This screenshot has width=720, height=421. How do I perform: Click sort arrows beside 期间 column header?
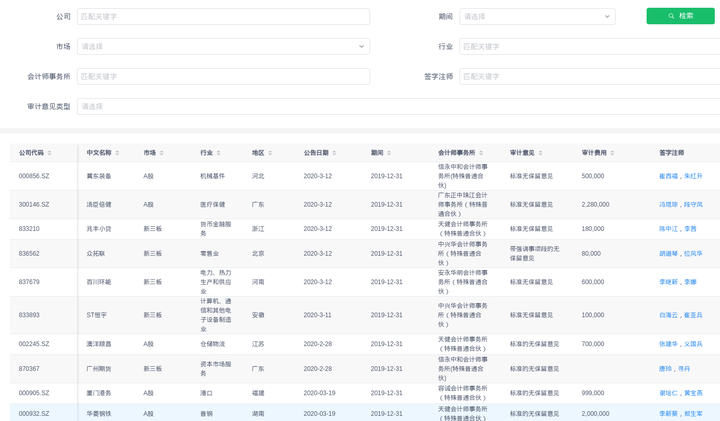tap(389, 153)
